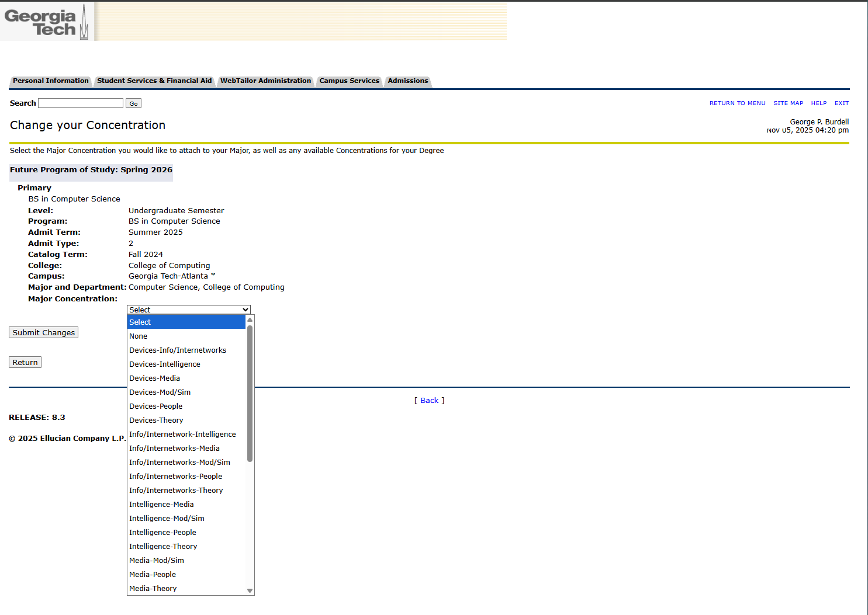Screen dimensions: 868x615
Task: Open the WebTailor Administration tab
Action: [x=265, y=81]
